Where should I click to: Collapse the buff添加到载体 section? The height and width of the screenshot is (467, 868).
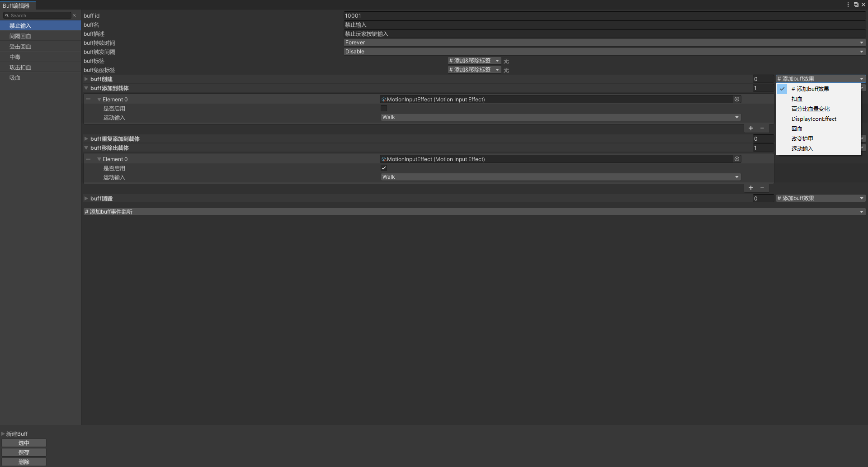[86, 88]
